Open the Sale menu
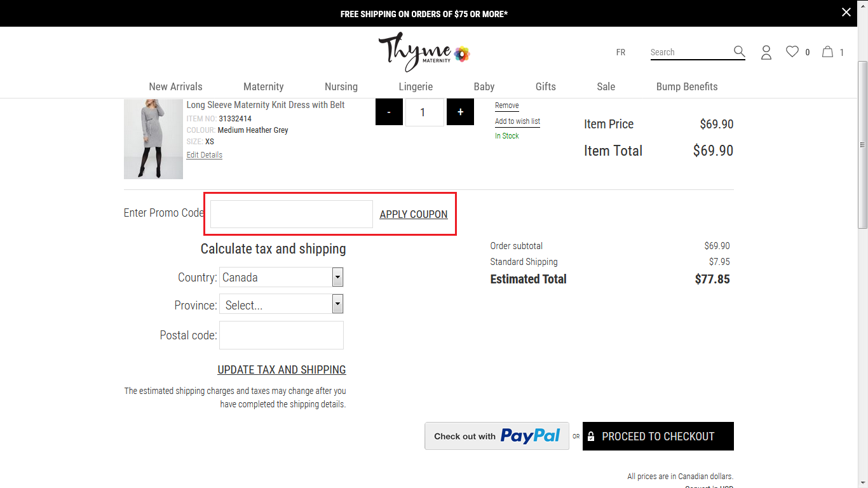 click(x=606, y=86)
